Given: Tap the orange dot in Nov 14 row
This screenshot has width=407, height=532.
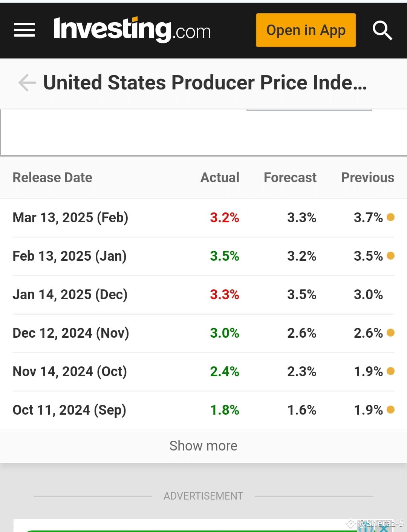Looking at the screenshot, I should pos(390,371).
